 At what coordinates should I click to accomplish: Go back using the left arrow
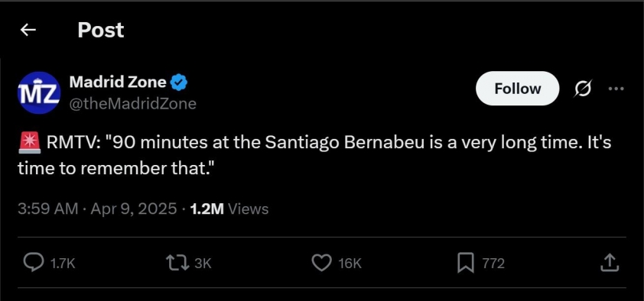point(28,30)
